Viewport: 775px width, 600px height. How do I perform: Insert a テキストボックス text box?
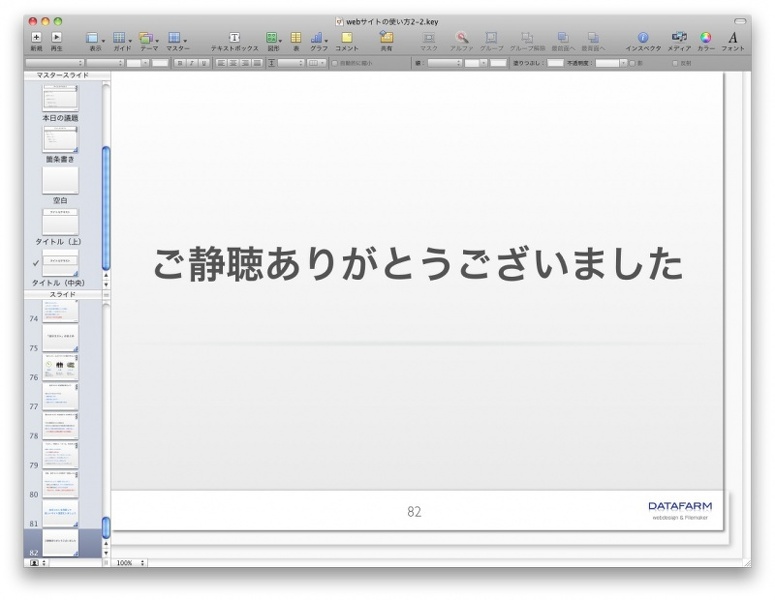pyautogui.click(x=234, y=38)
